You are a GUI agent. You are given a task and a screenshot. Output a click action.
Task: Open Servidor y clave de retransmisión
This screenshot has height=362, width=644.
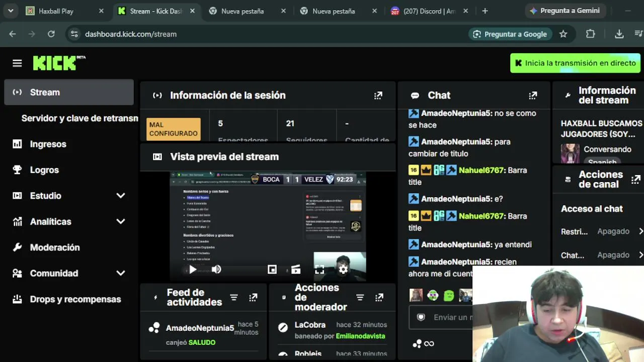[79, 119]
